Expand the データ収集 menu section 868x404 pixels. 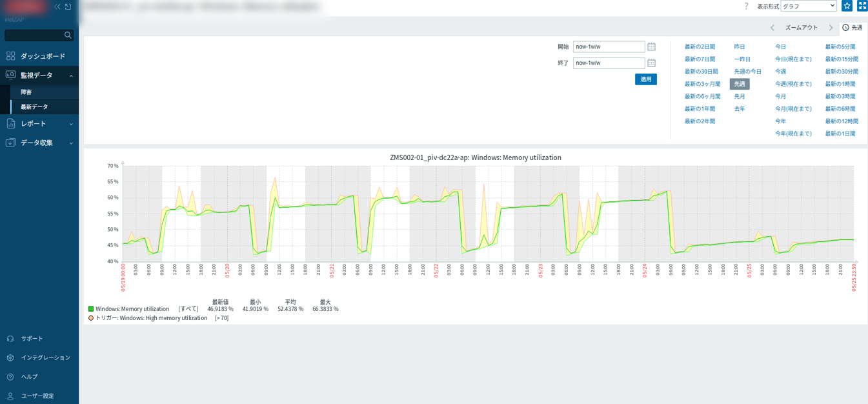point(39,143)
